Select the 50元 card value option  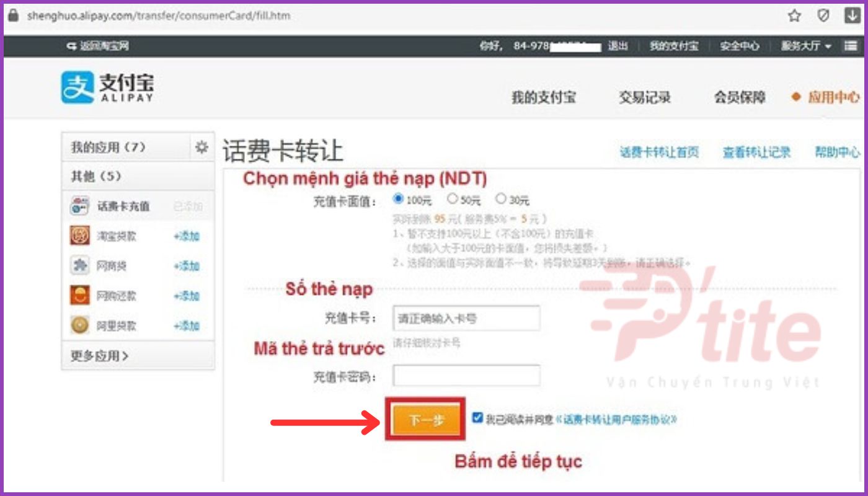tap(452, 199)
